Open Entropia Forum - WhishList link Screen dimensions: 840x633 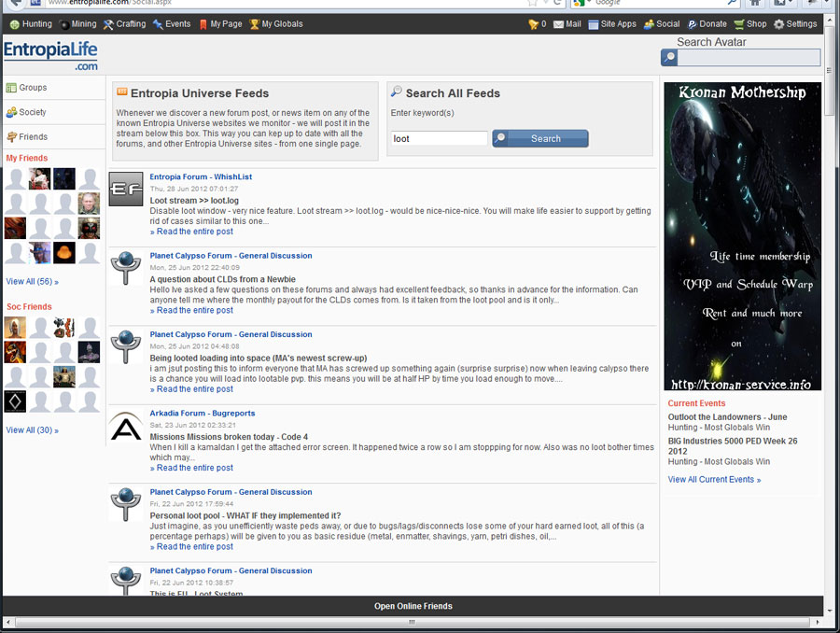(x=201, y=176)
